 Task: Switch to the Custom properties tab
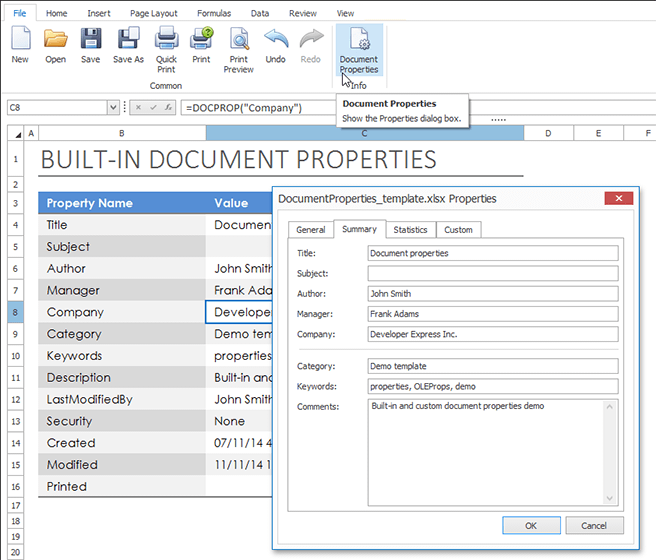(458, 230)
